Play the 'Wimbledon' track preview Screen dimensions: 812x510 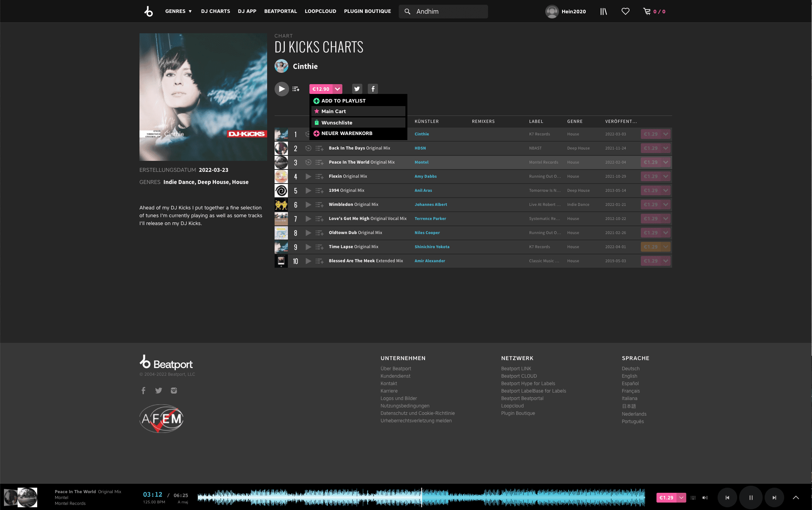point(308,205)
